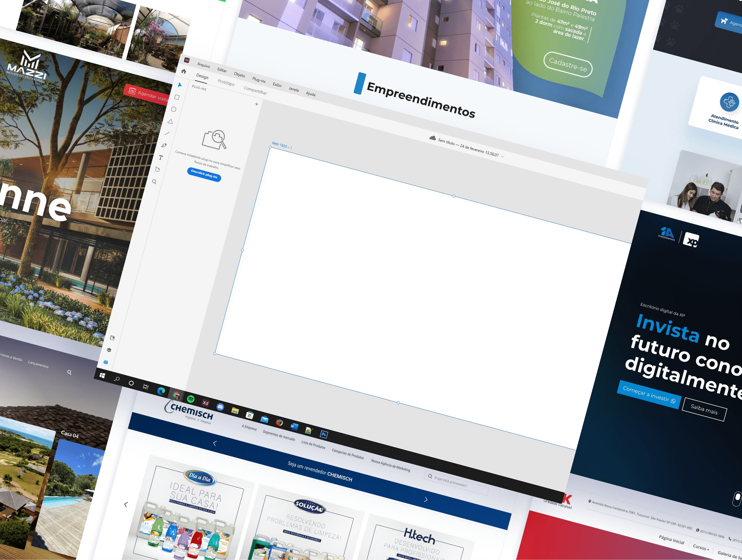Viewport: 742px width, 560px height.
Task: Click the taskbar search magnifier icon
Action: coord(117,379)
